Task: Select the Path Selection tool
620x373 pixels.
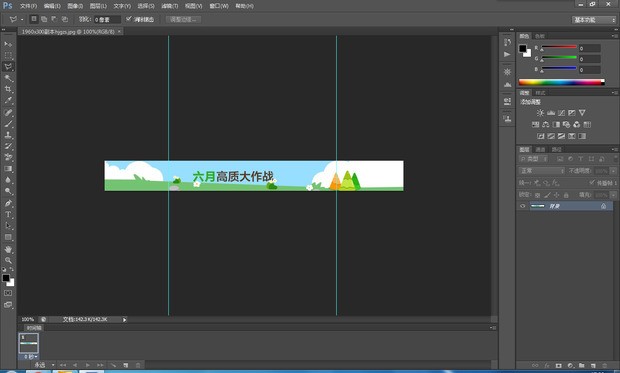Action: pos(8,226)
